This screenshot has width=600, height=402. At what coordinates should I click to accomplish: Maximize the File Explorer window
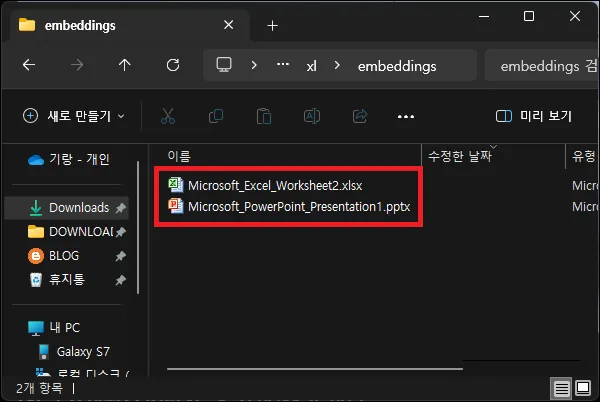point(529,16)
